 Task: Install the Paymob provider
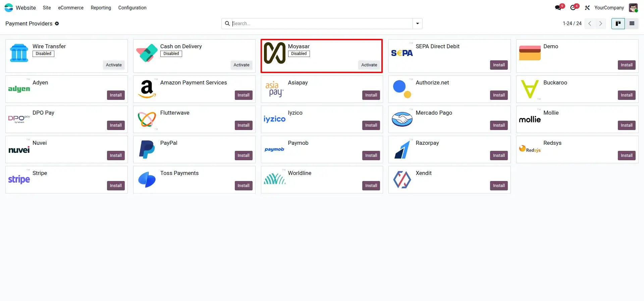pyautogui.click(x=371, y=156)
